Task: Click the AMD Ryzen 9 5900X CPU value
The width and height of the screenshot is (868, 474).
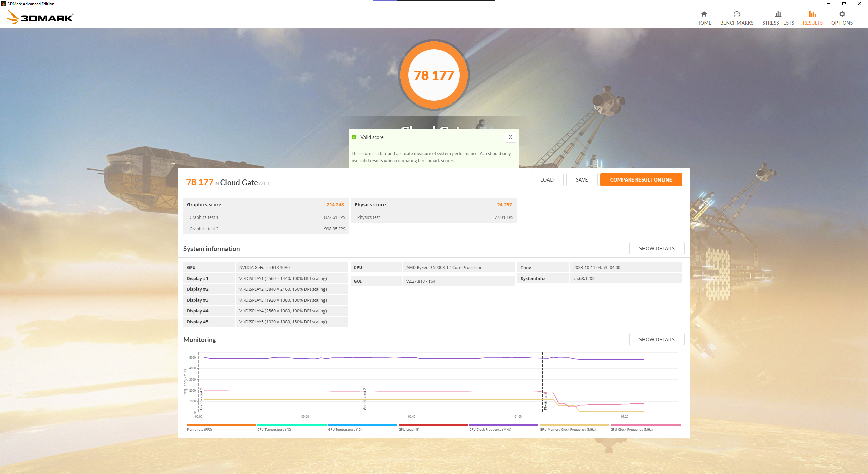Action: [x=444, y=268]
